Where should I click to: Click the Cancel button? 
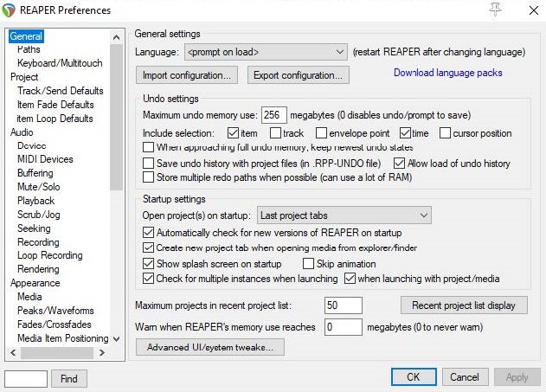click(x=465, y=377)
